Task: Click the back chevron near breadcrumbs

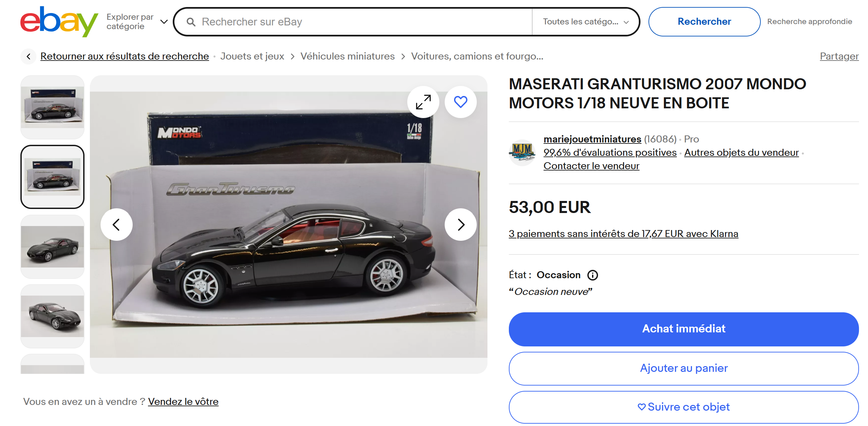Action: 29,56
